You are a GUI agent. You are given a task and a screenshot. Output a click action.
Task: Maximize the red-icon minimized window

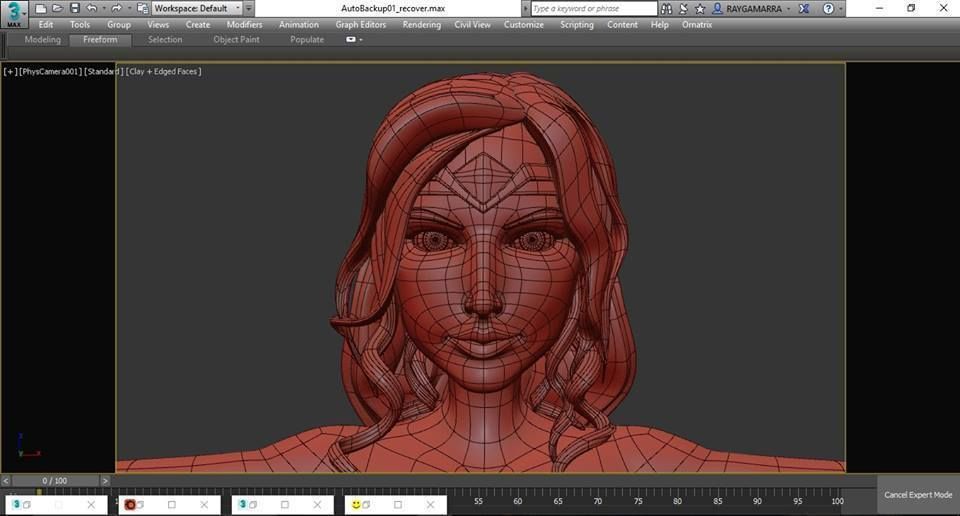(171, 504)
